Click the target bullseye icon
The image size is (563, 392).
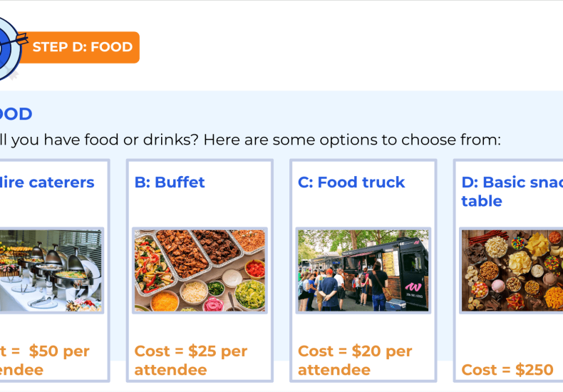[10, 48]
